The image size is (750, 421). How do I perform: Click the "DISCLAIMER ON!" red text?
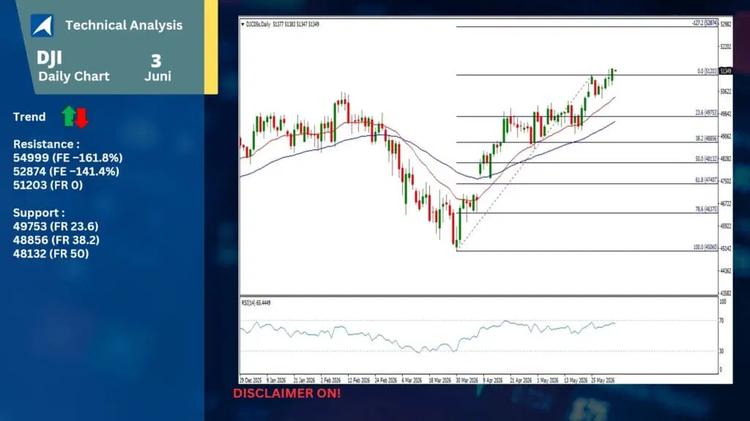[287, 394]
